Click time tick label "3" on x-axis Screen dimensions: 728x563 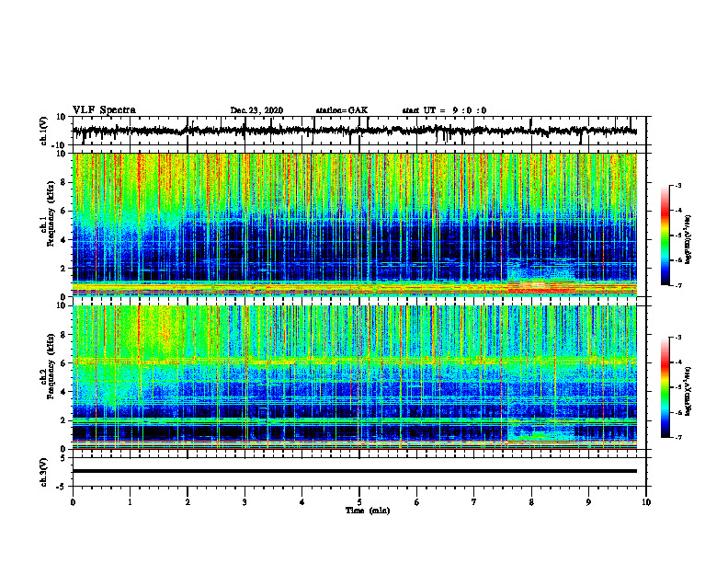pyautogui.click(x=245, y=502)
